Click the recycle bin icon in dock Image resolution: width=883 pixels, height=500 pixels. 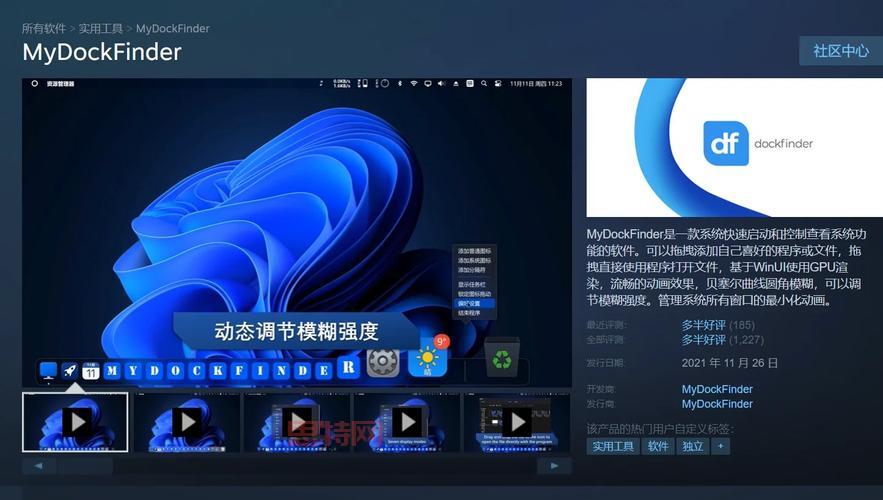[502, 357]
